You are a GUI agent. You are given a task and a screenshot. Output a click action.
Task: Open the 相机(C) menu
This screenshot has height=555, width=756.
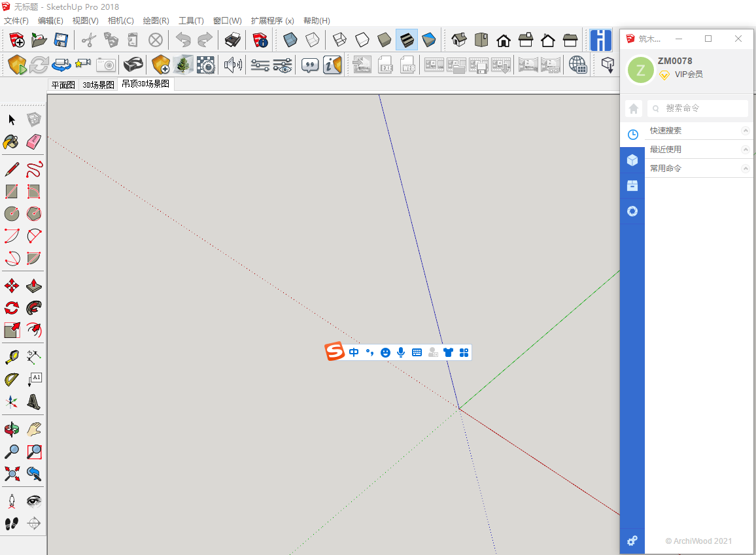pos(120,21)
